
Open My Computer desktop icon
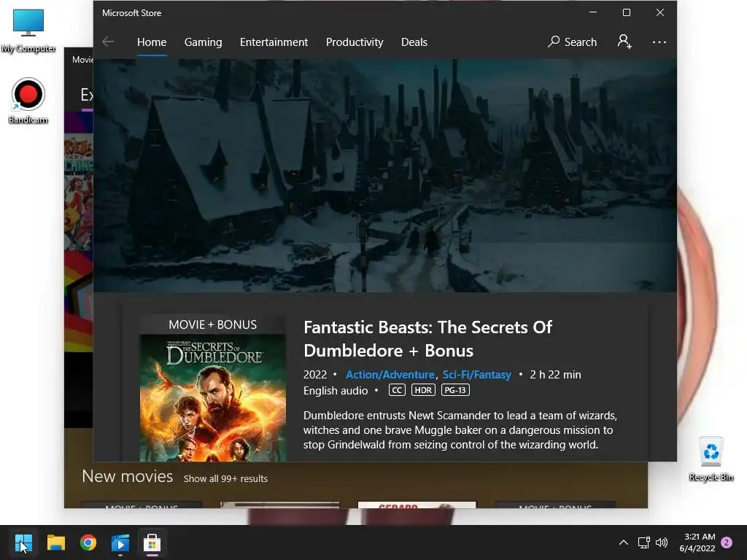click(28, 31)
